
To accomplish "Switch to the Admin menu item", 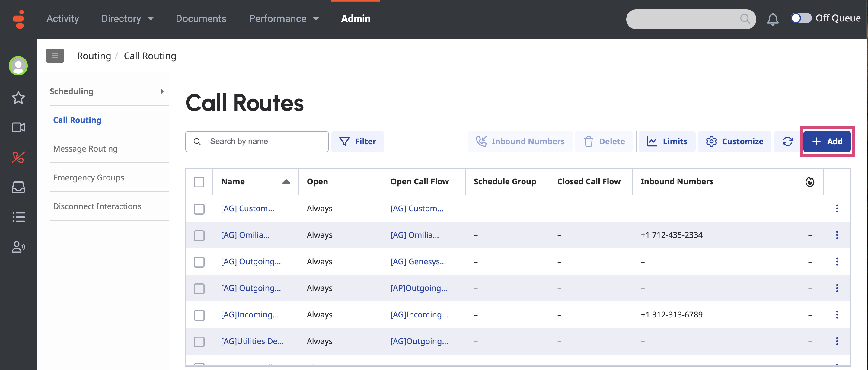I will (x=356, y=18).
